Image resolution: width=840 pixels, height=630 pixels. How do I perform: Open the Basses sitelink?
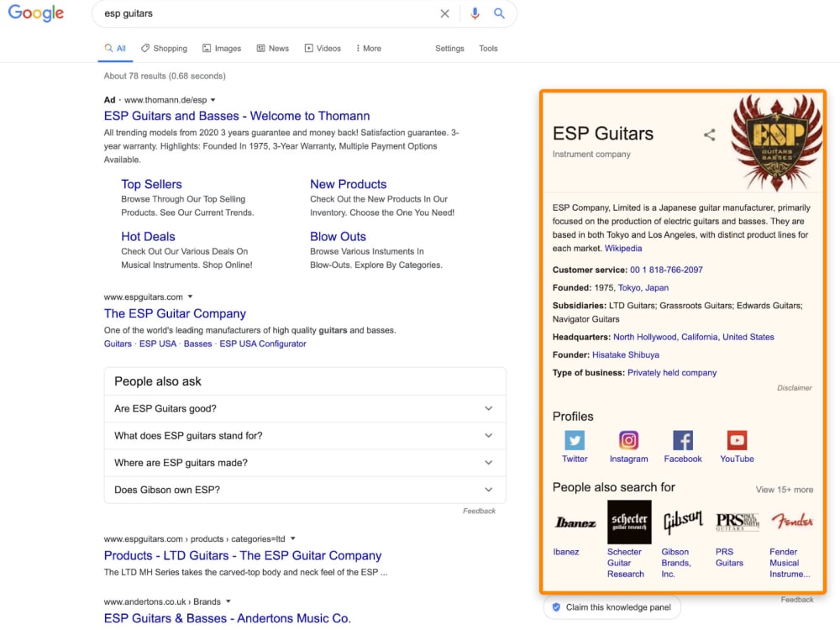point(197,344)
